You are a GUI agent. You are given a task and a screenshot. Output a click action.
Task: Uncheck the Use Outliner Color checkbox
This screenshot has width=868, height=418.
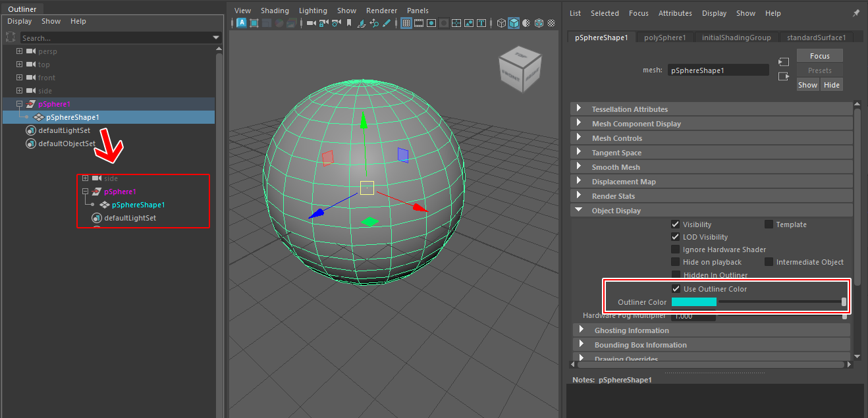[676, 289]
